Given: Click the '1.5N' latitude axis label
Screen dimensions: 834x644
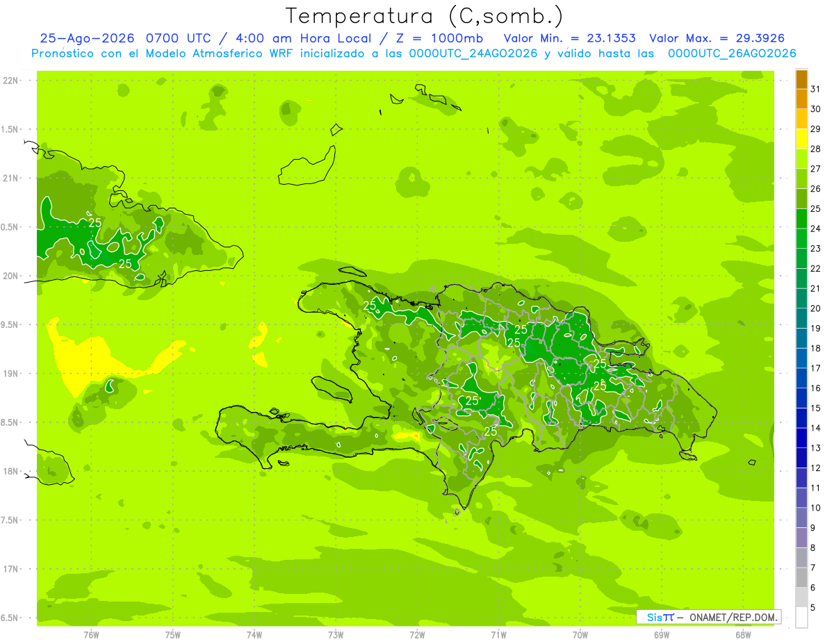Looking at the screenshot, I should coord(10,129).
